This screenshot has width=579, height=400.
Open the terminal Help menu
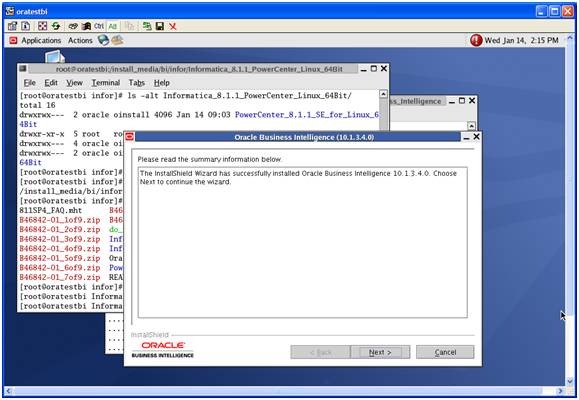[x=162, y=83]
